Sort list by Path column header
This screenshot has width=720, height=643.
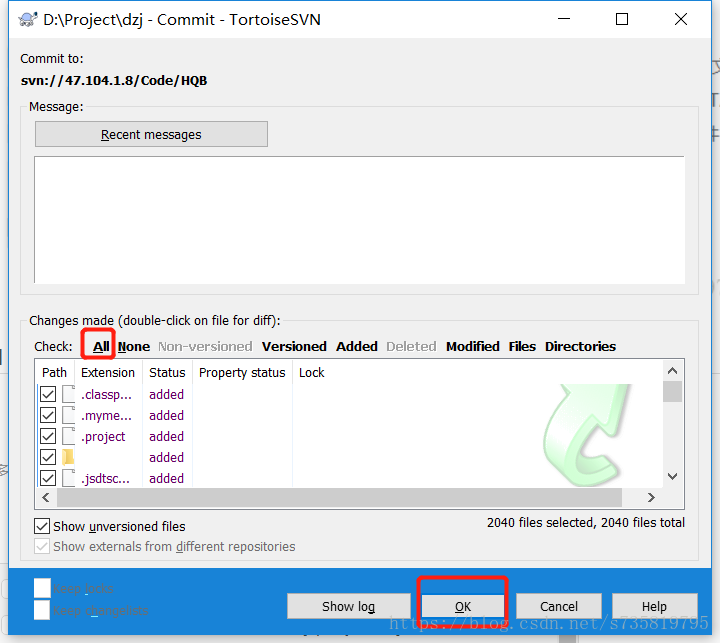(55, 372)
